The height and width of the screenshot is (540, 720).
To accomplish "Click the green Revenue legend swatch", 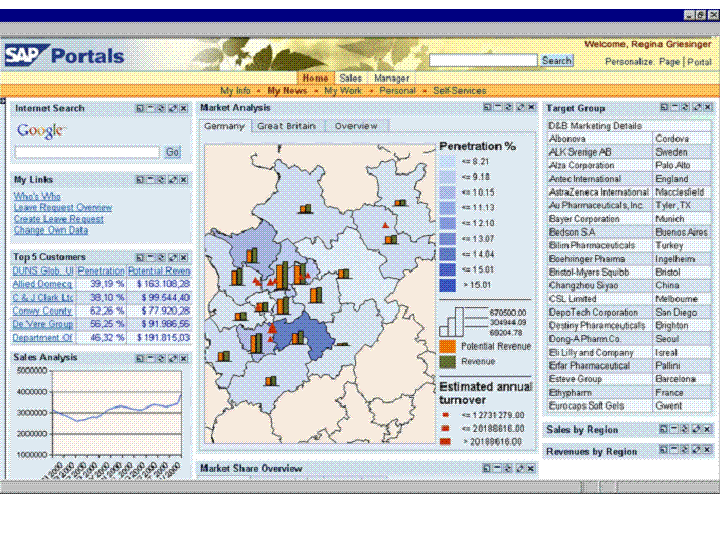I will pos(447,362).
